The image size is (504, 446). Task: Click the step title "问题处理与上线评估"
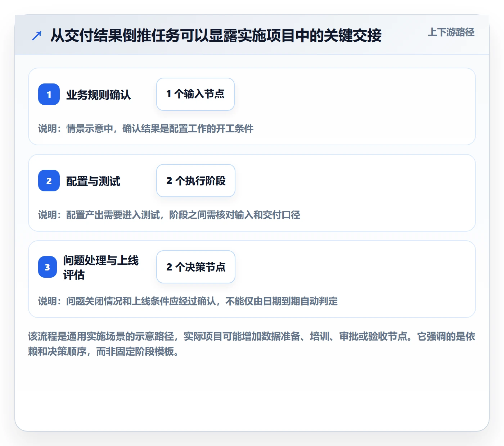click(101, 267)
